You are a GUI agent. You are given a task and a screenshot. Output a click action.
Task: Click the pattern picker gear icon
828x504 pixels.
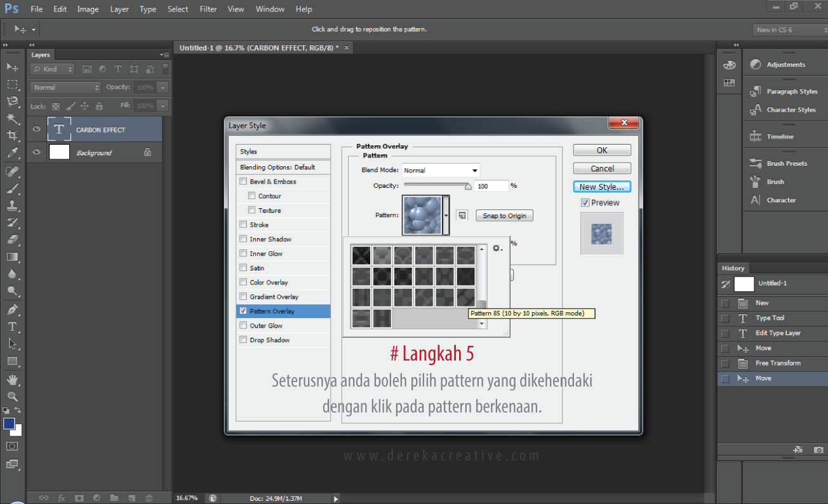coord(497,248)
